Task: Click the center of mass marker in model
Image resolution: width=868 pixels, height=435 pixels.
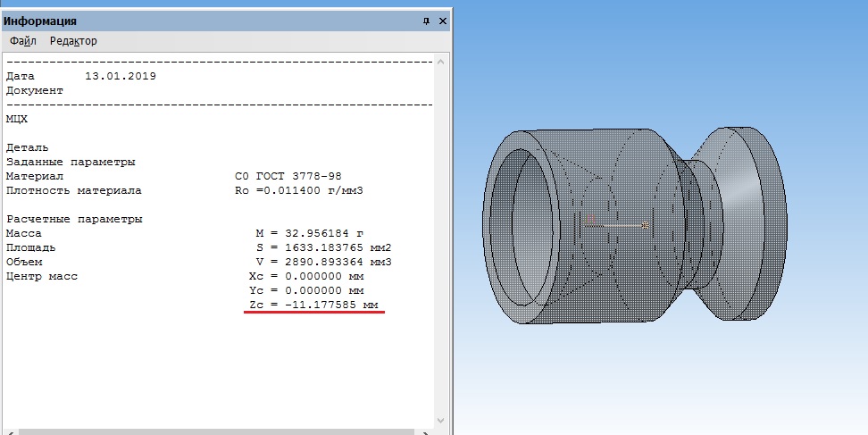Action: tap(645, 225)
